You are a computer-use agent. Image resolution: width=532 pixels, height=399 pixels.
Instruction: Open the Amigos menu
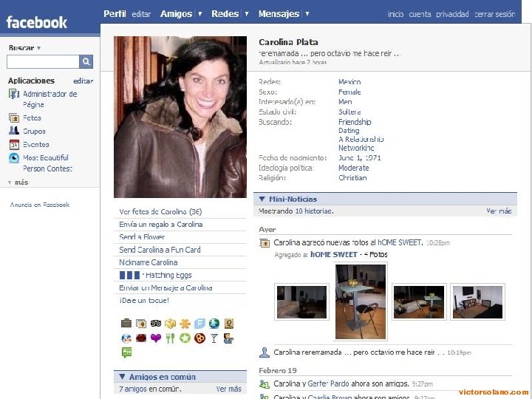coord(176,13)
